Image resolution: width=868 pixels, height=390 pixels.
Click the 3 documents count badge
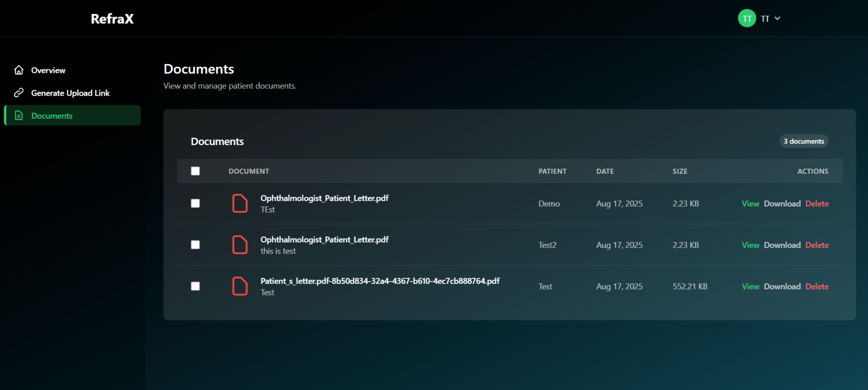(804, 141)
